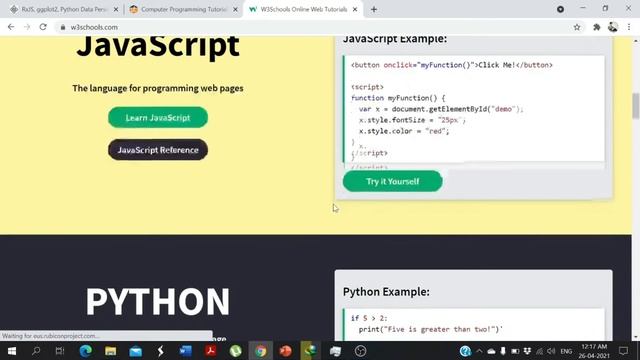The width and height of the screenshot is (640, 360).
Task: Bookmark this page with the star icon
Action: click(577, 27)
